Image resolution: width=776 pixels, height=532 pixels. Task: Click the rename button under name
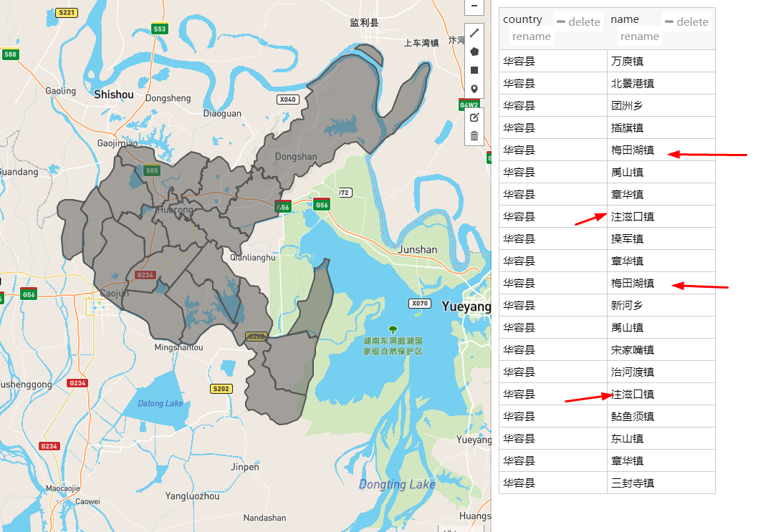(x=639, y=37)
